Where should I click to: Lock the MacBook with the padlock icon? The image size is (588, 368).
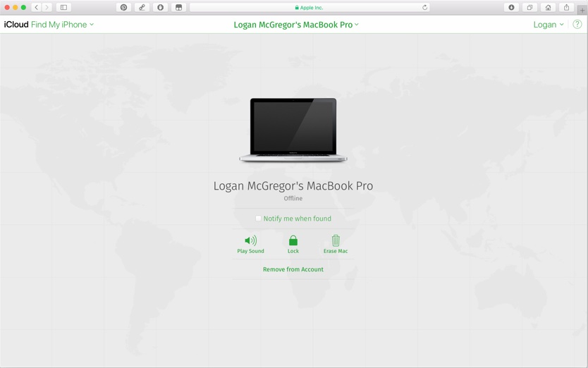point(293,240)
